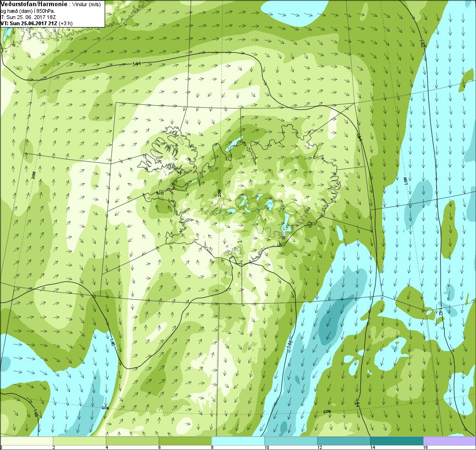The height and width of the screenshot is (450, 476).
Task: Click the legend tick value "8"
Action: [x=212, y=447]
